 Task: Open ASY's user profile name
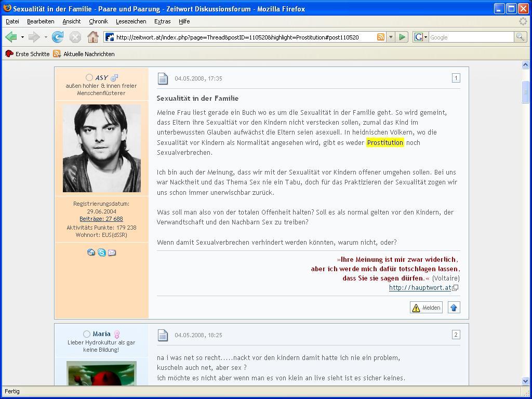pyautogui.click(x=101, y=78)
